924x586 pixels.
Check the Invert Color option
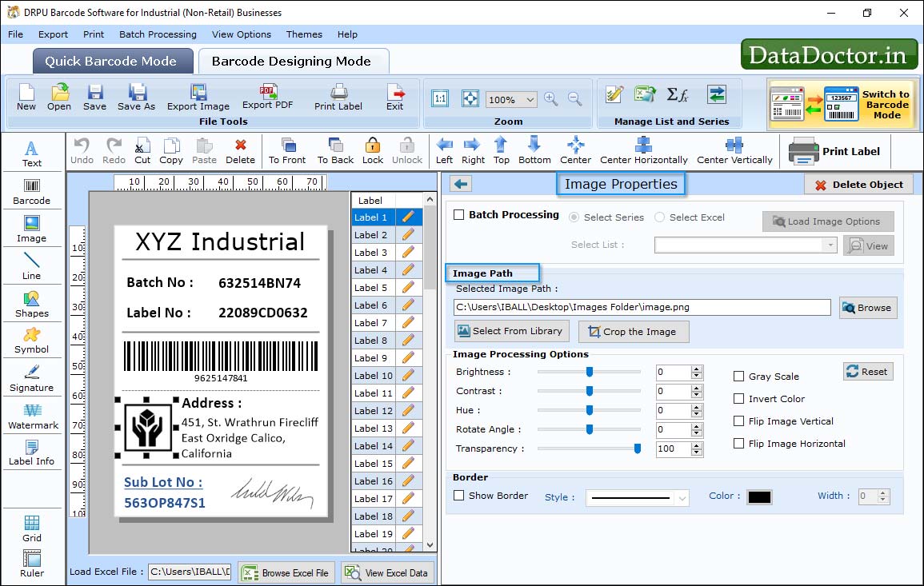click(738, 399)
